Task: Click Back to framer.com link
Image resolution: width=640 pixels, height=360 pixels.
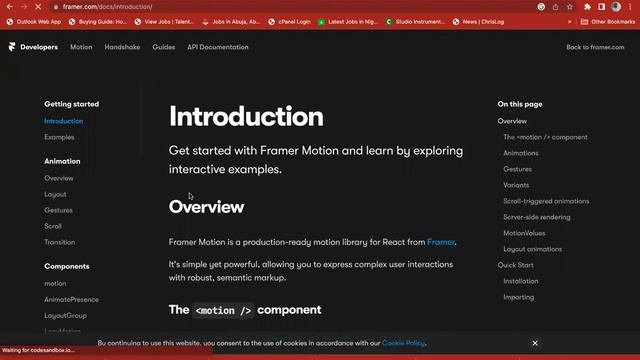Action: pyautogui.click(x=595, y=47)
